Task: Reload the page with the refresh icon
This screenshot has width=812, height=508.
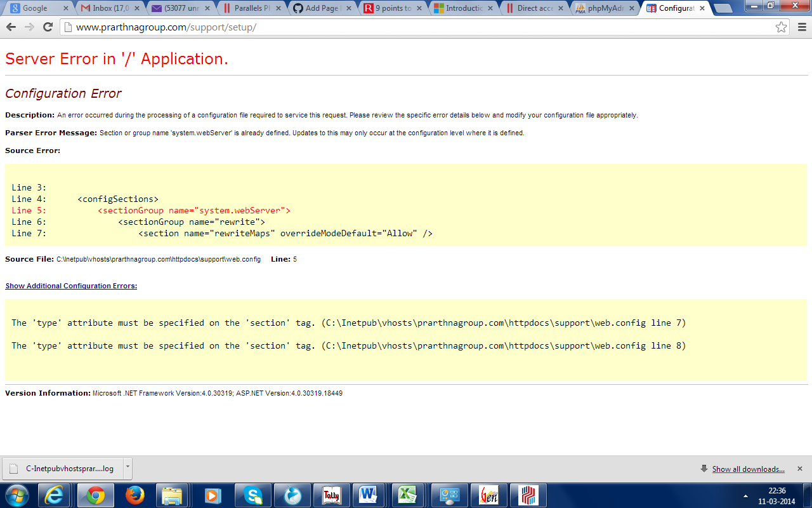Action: (48, 27)
